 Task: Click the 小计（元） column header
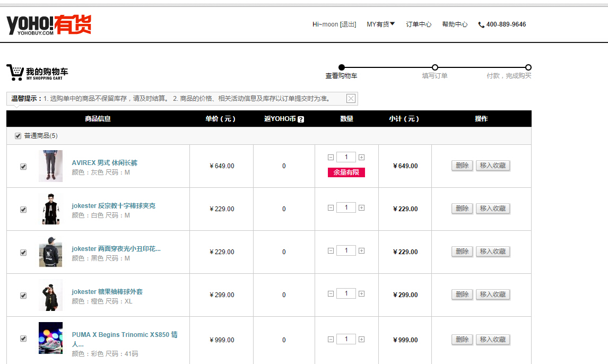click(404, 119)
